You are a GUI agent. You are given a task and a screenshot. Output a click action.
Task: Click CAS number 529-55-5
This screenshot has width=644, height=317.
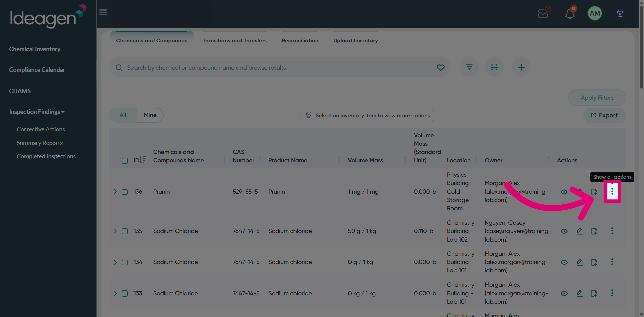click(245, 192)
